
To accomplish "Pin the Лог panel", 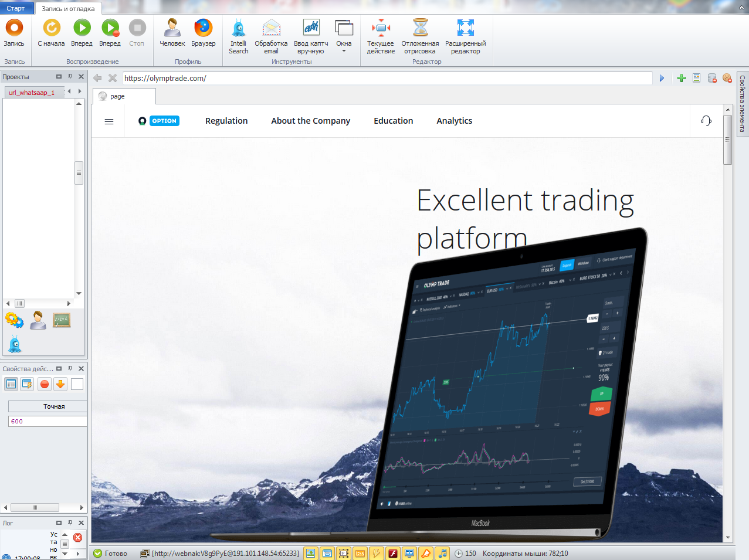I will (70, 522).
